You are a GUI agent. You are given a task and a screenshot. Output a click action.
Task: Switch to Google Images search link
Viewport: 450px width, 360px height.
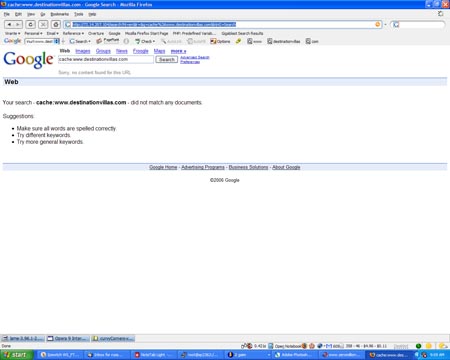(83, 51)
